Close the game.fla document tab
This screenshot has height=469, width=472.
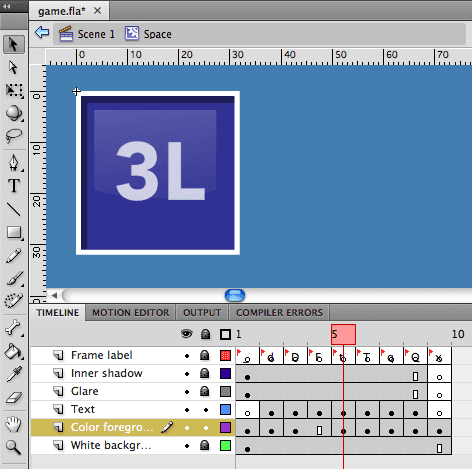point(97,11)
